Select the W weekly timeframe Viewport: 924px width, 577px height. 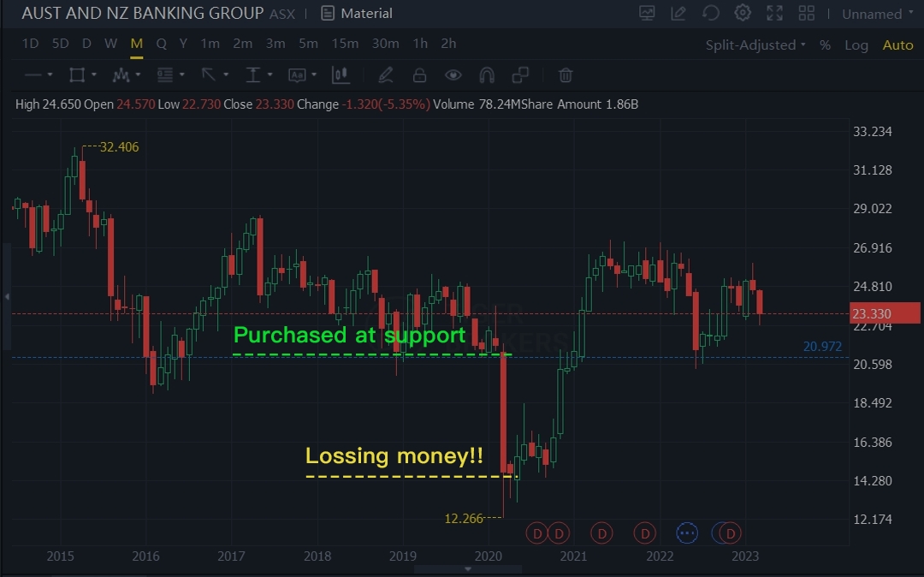[110, 44]
